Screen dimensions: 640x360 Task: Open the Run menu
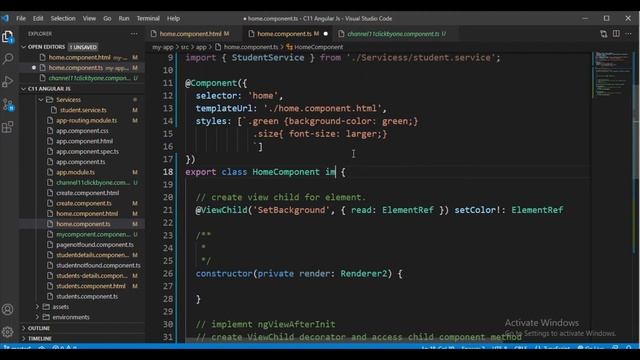tap(124, 18)
